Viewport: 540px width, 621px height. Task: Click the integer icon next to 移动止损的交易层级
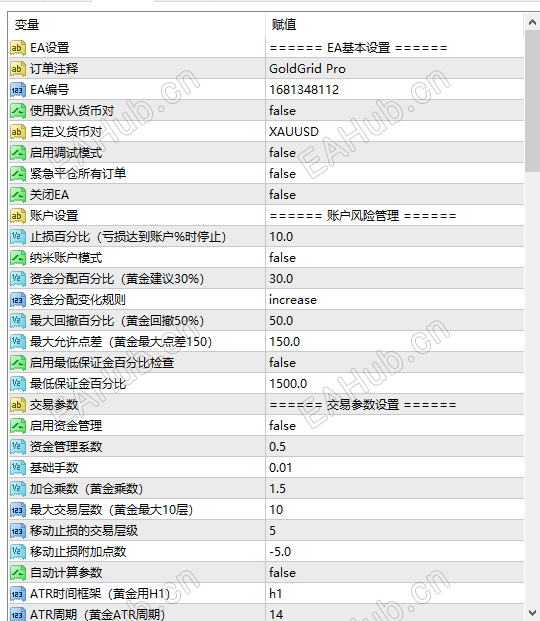pos(17,531)
